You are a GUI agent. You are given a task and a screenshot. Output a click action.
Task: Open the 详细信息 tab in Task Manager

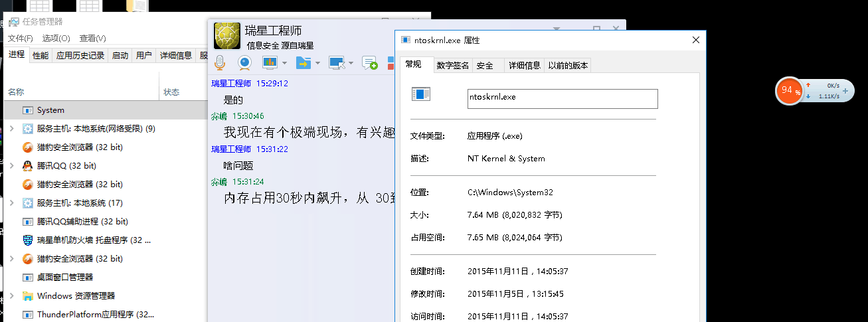[x=176, y=56]
